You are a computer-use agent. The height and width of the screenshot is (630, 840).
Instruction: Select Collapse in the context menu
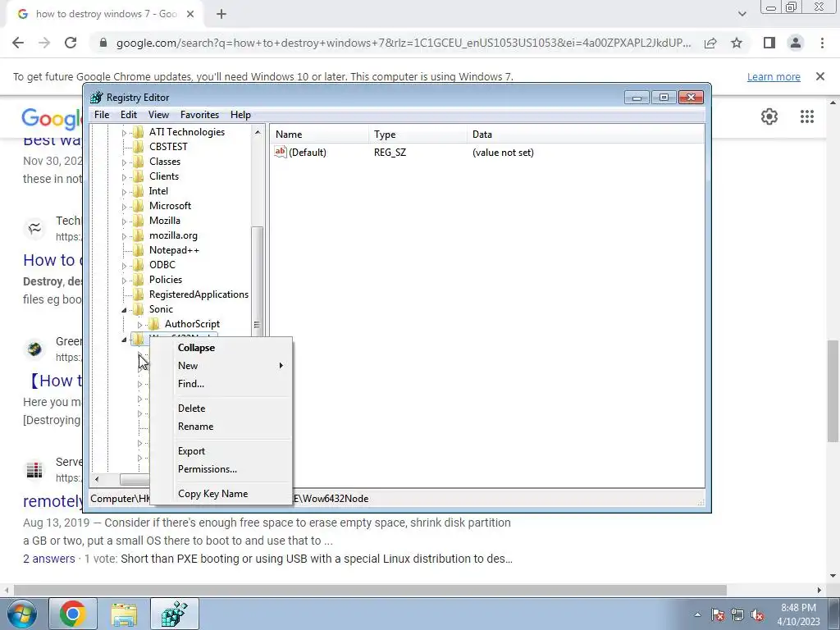click(196, 348)
